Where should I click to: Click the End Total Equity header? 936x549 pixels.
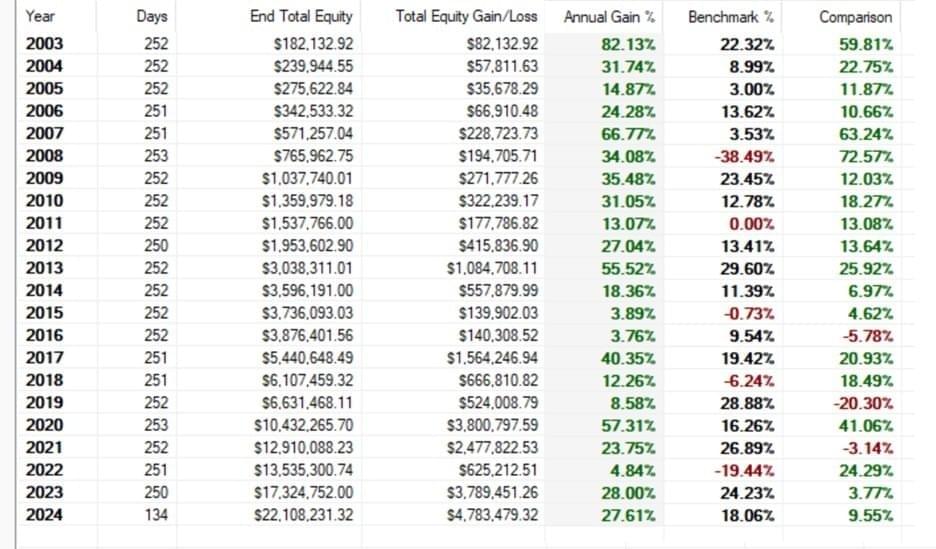[301, 16]
